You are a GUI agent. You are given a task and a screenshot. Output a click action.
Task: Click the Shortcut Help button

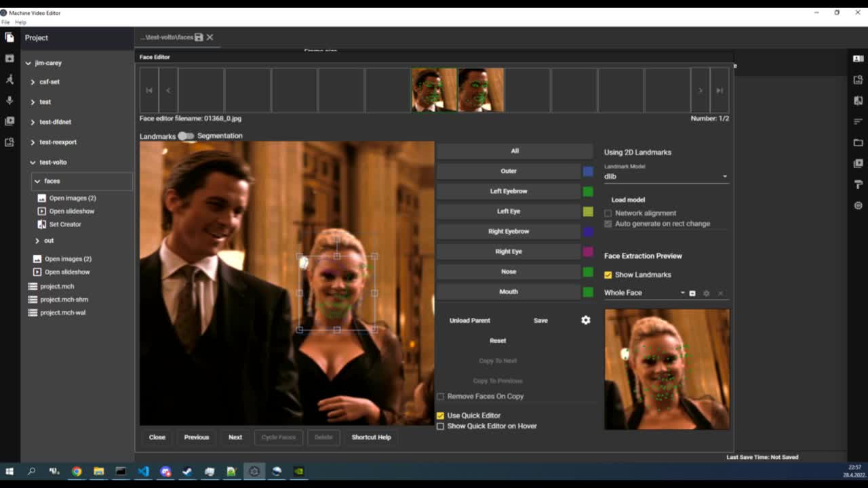pos(371,437)
